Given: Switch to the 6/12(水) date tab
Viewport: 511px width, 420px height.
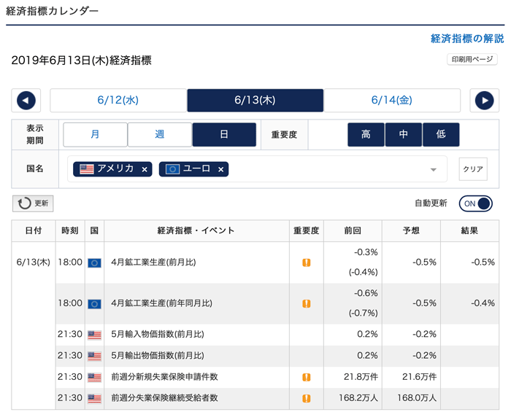Looking at the screenshot, I should tap(118, 101).
